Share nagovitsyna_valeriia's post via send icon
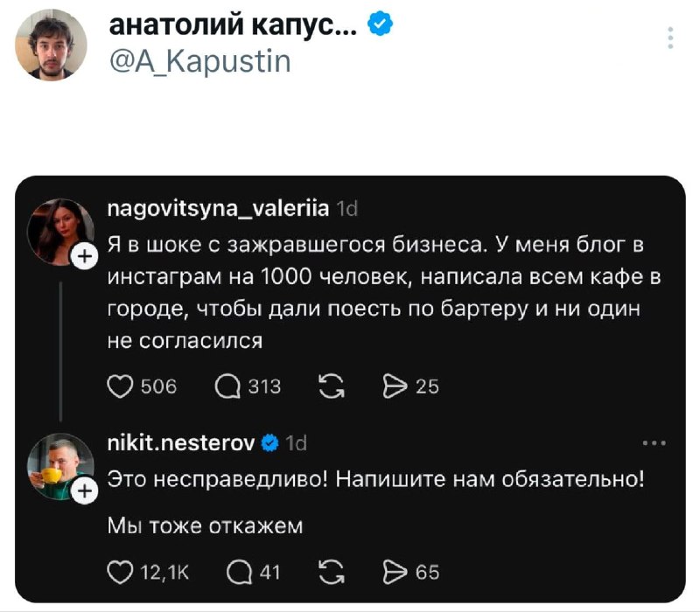The width and height of the screenshot is (700, 612). pos(396,386)
